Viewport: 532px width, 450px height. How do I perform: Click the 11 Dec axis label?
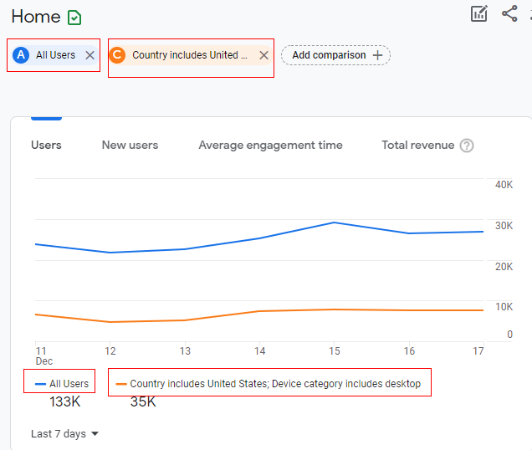pyautogui.click(x=44, y=356)
